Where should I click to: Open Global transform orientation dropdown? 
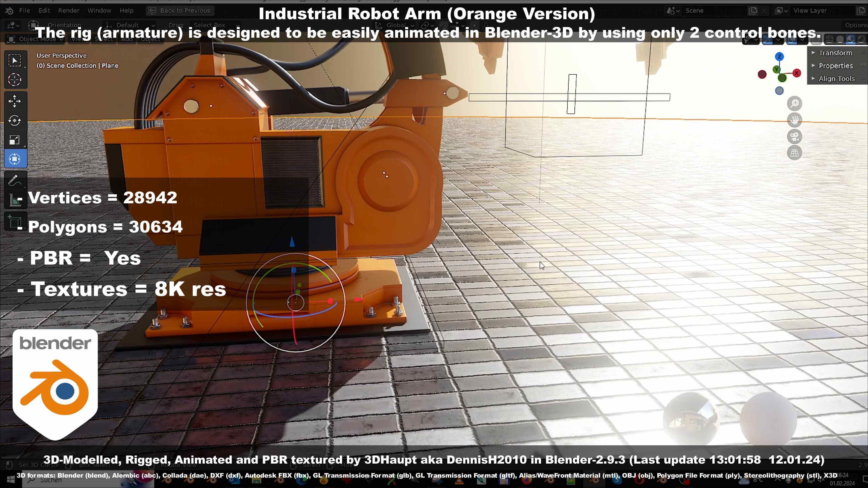tap(394, 25)
